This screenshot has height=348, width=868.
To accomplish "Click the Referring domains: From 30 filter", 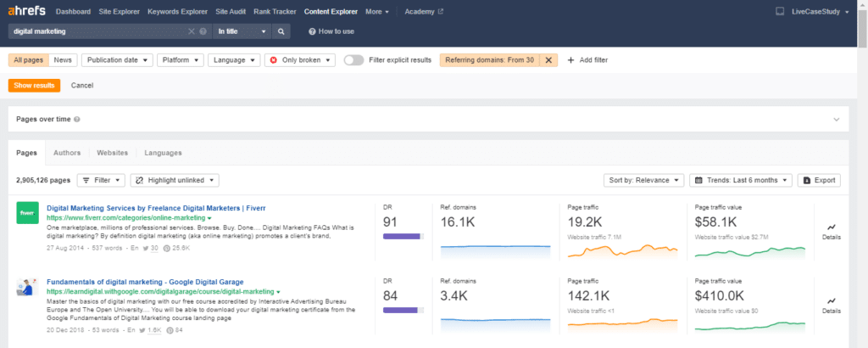I will [x=489, y=60].
